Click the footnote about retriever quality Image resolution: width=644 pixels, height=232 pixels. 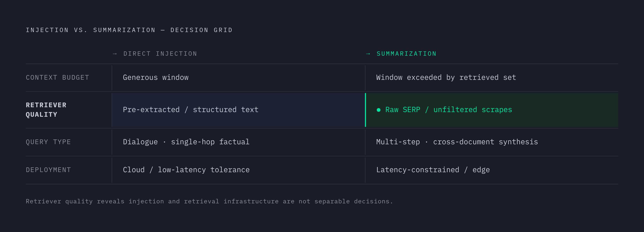tap(209, 201)
